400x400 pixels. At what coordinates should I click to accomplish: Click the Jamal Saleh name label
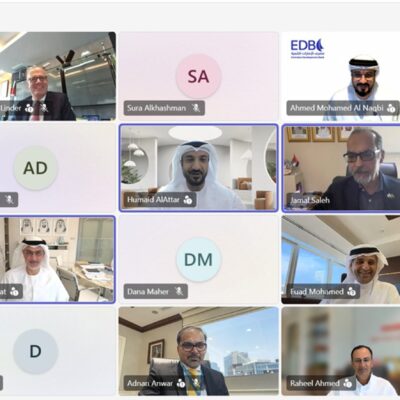click(310, 200)
